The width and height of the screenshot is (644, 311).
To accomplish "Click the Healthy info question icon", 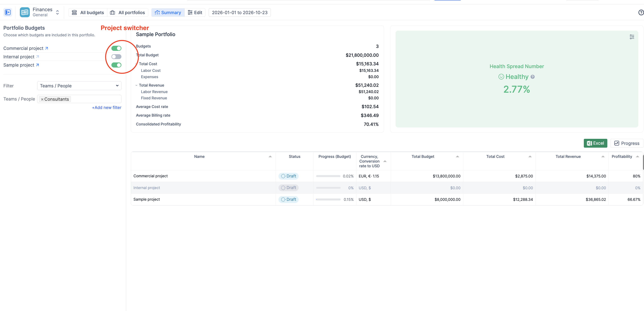I will click(x=532, y=77).
